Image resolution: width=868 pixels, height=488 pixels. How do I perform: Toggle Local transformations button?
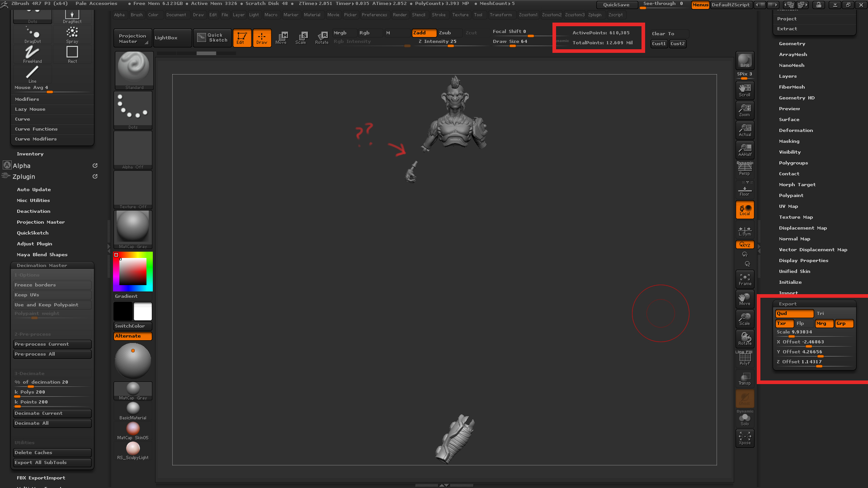(x=745, y=210)
